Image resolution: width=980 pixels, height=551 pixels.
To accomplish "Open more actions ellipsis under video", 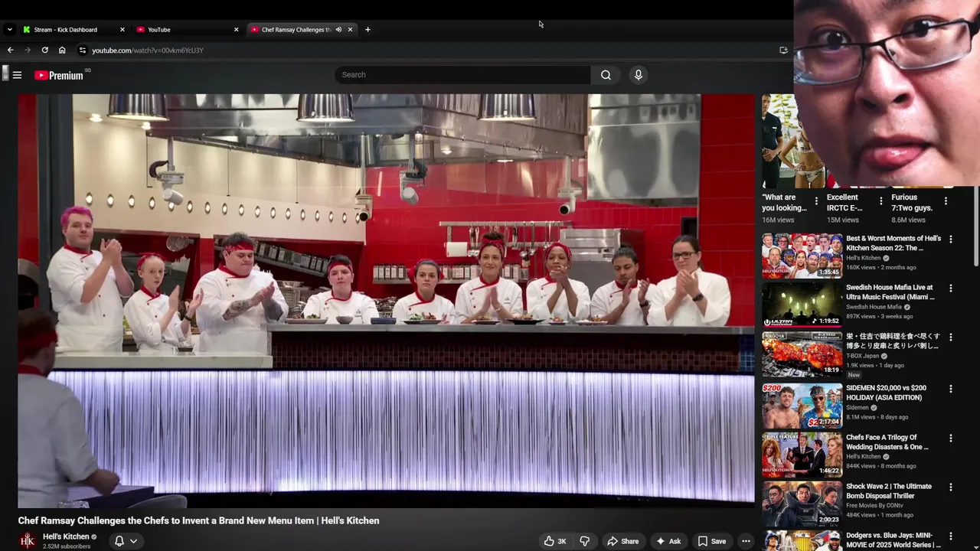I will point(746,541).
